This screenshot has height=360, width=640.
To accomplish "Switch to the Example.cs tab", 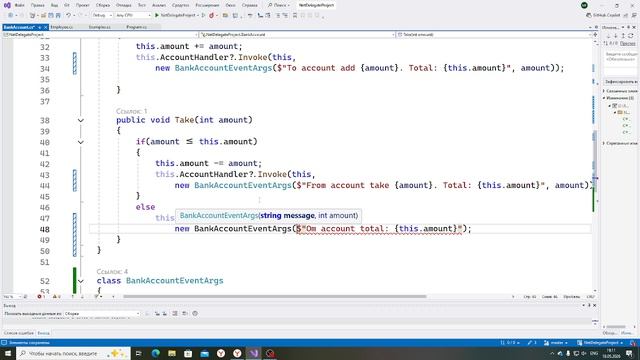I will pyautogui.click(x=100, y=27).
